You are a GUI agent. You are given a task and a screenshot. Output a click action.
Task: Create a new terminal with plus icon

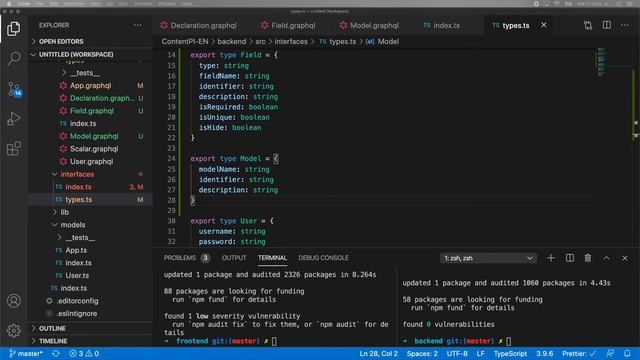551,258
